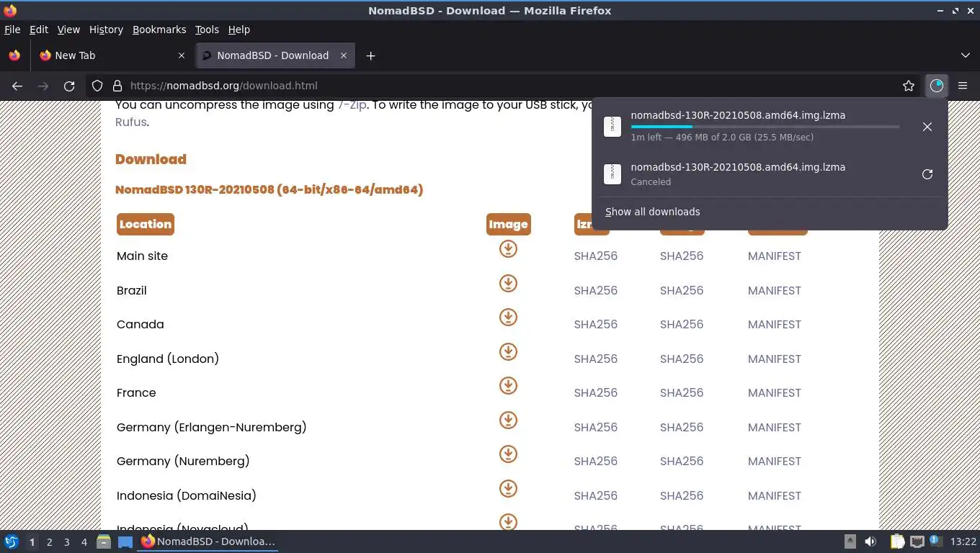980x553 pixels.
Task: Click the show desktop taskbar icon
Action: (125, 541)
